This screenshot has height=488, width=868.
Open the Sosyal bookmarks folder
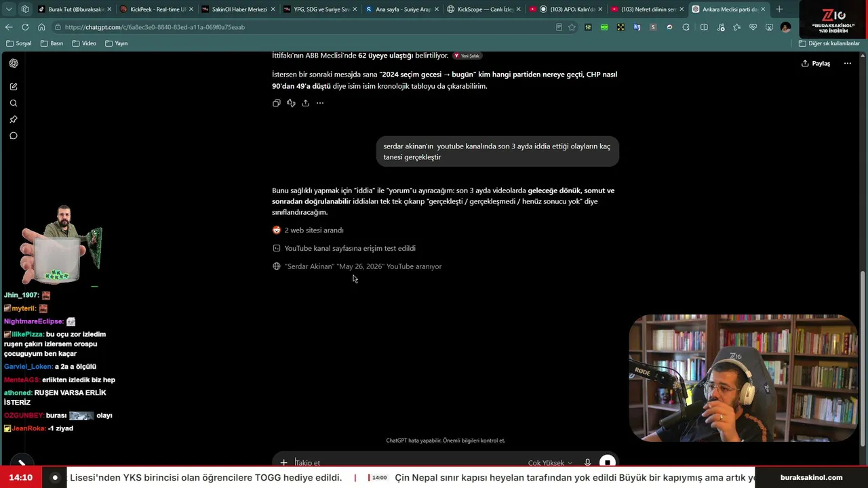click(18, 43)
